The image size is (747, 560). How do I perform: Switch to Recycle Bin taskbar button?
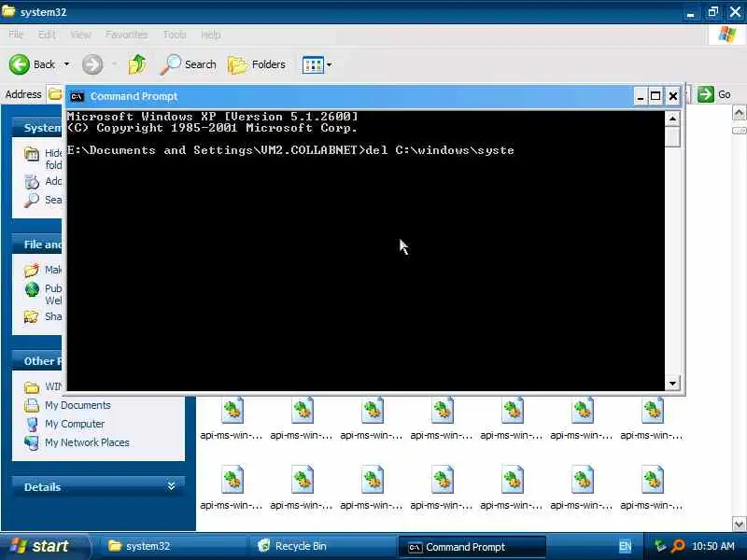pyautogui.click(x=322, y=546)
